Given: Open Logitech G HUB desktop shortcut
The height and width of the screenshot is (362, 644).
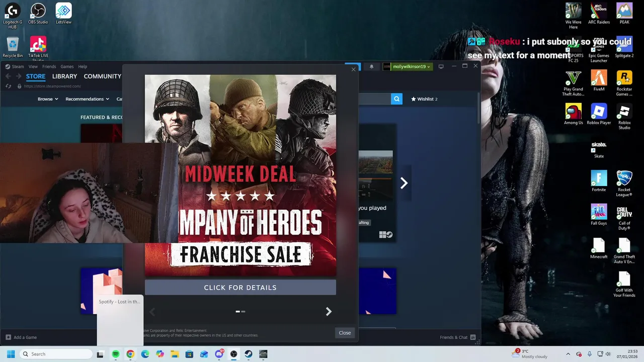Looking at the screenshot, I should click(13, 15).
